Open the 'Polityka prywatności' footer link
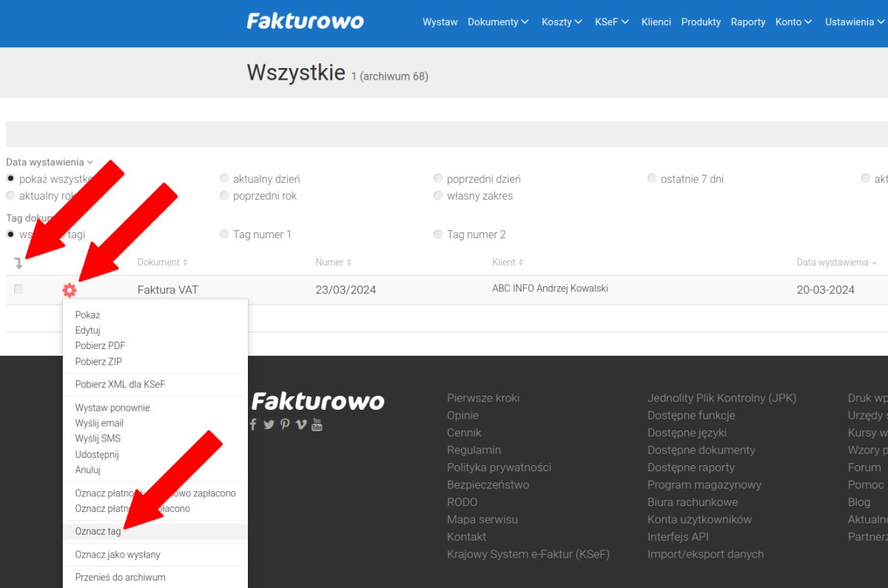Screen dimensions: 888x588 [499, 467]
